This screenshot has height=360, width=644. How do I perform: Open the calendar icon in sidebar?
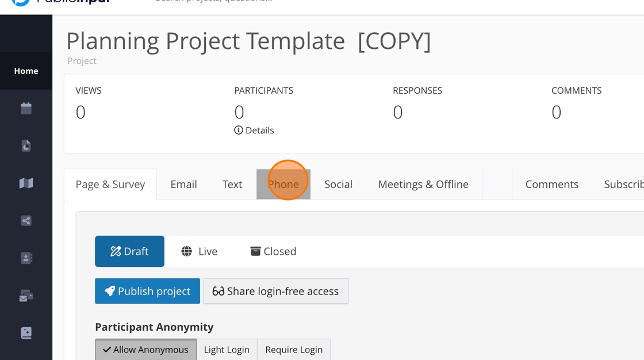[x=26, y=108]
